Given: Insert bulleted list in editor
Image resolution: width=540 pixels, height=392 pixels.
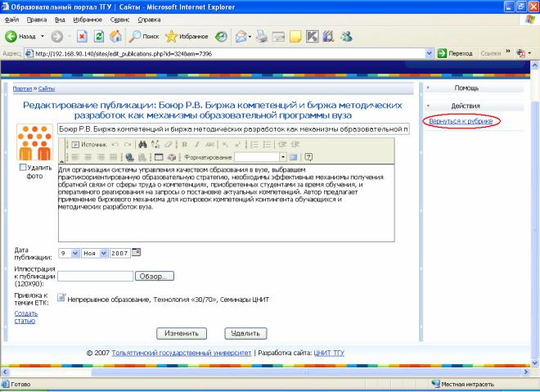Looking at the screenshot, I should pyautogui.click(x=267, y=145).
